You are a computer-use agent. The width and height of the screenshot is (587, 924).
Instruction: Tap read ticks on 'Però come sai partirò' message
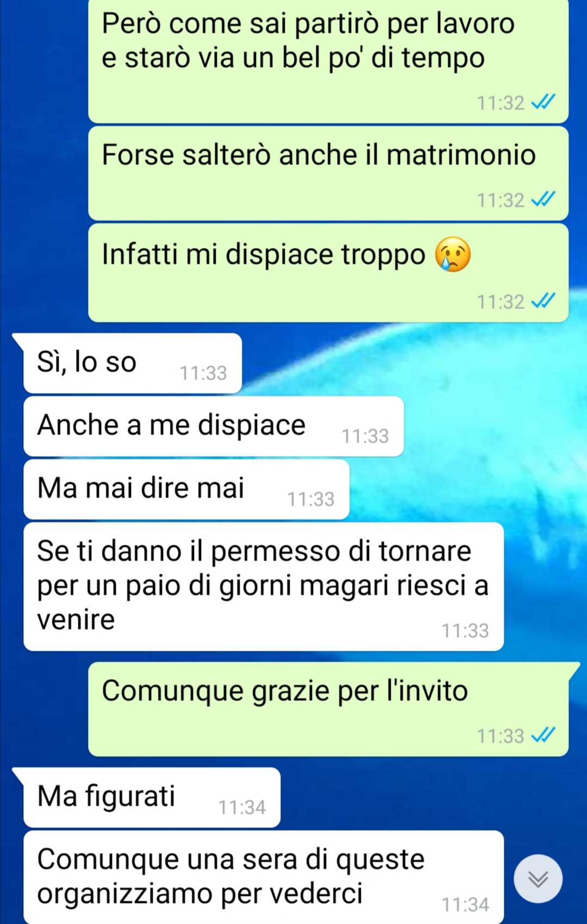pos(543,102)
